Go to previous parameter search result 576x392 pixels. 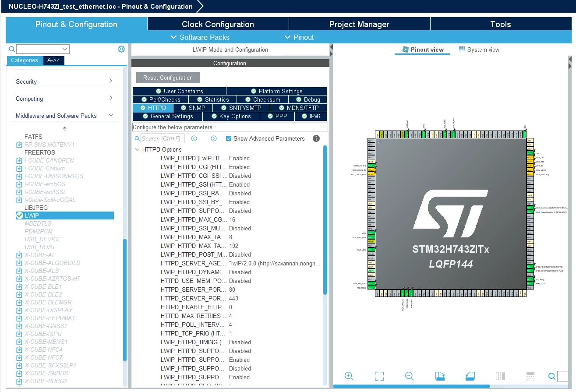pyautogui.click(x=194, y=138)
